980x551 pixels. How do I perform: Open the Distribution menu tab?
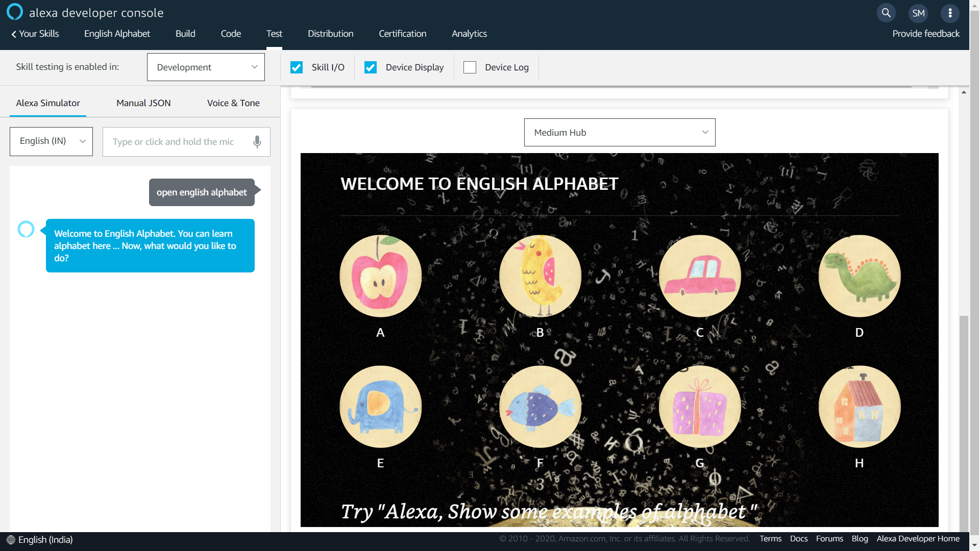click(x=330, y=34)
